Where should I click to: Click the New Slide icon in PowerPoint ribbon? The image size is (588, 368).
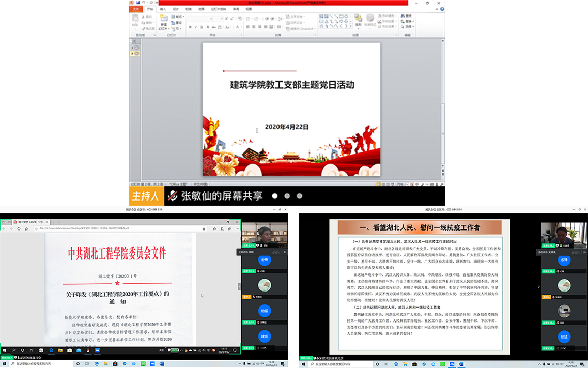coord(164,20)
